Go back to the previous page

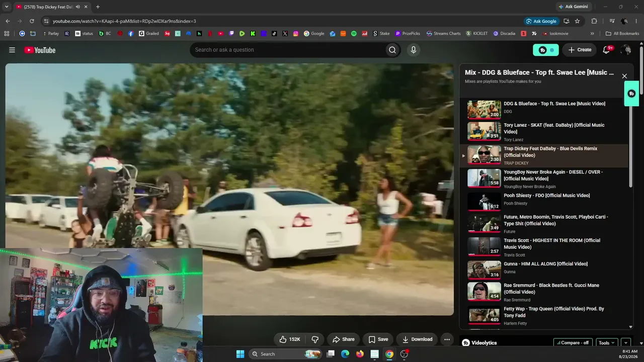(x=8, y=21)
